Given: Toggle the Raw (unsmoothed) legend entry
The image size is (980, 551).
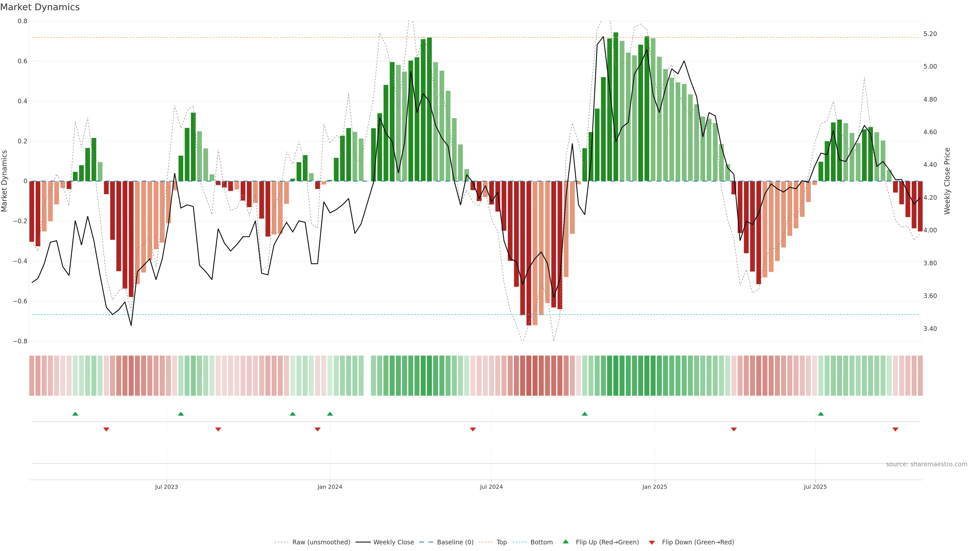Looking at the screenshot, I should (x=321, y=542).
